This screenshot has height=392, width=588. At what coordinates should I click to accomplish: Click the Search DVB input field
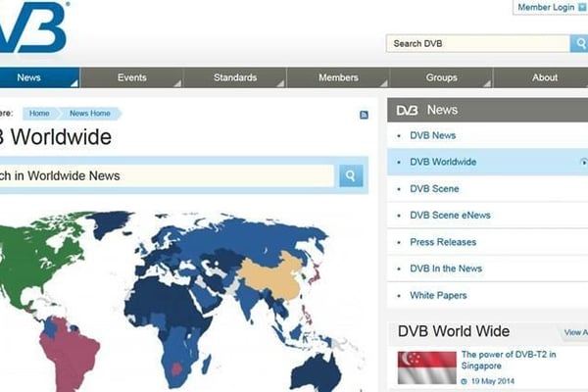(x=477, y=43)
